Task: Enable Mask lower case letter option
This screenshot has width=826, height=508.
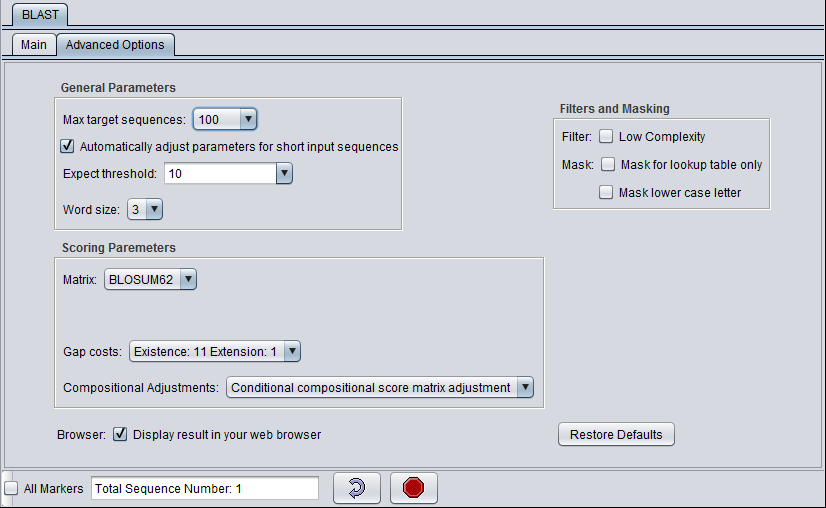Action: point(606,193)
